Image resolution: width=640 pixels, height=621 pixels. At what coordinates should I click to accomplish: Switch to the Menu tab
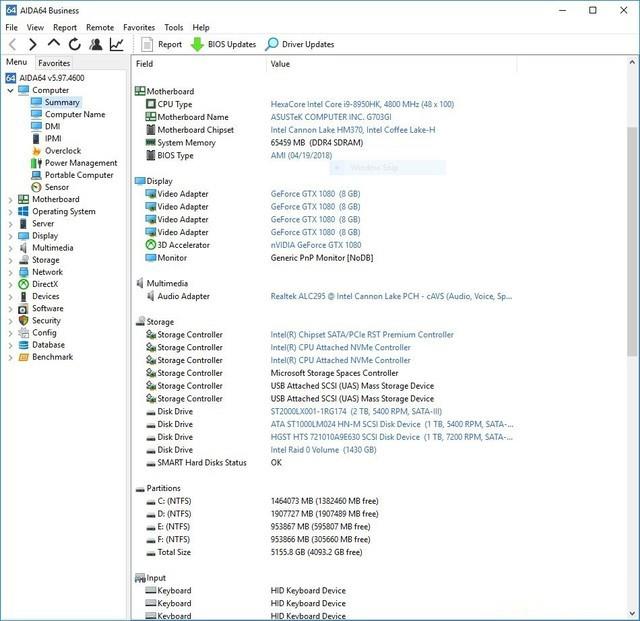[17, 62]
